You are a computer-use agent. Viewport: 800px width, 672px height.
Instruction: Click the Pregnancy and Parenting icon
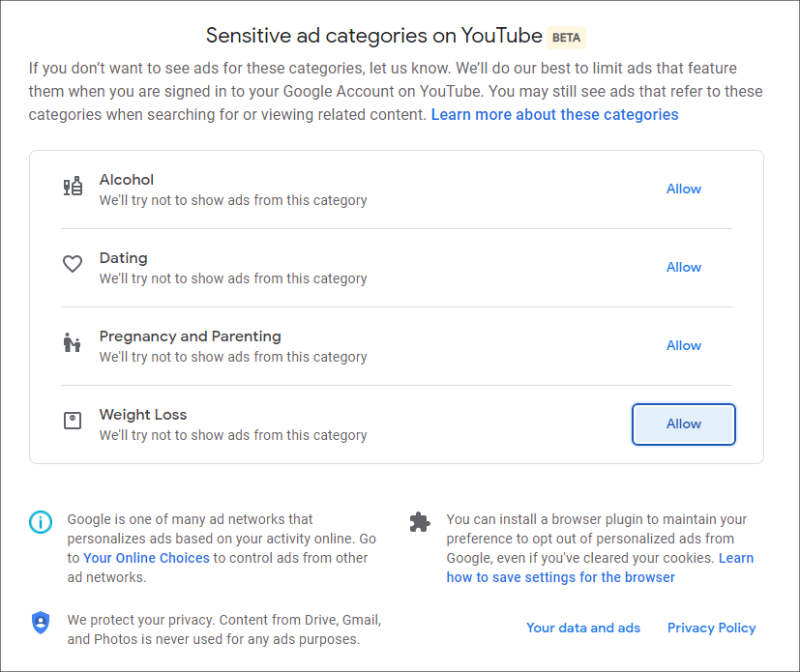[x=72, y=342]
